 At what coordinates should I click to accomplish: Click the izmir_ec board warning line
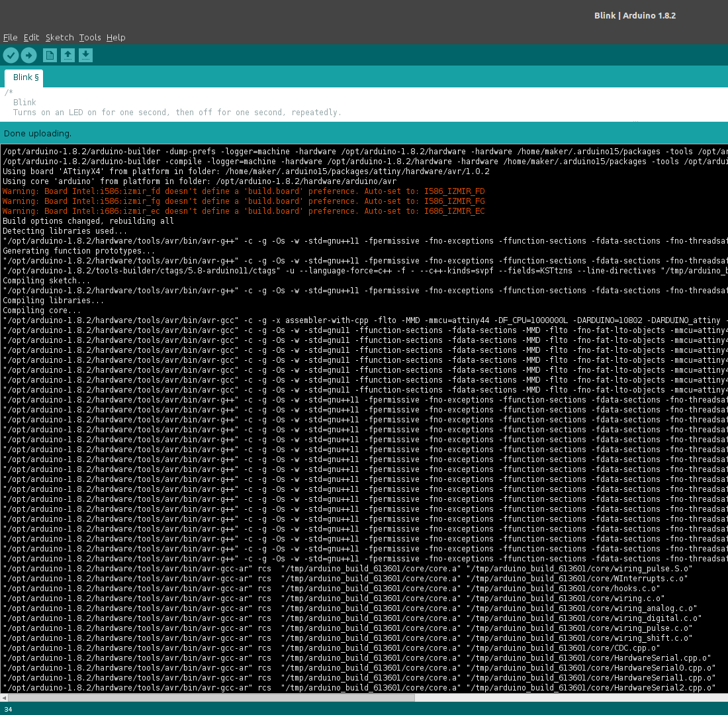(x=244, y=211)
